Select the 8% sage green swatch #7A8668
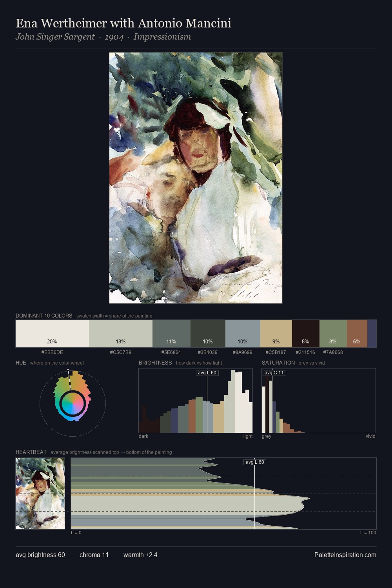The height and width of the screenshot is (588, 392). click(333, 334)
